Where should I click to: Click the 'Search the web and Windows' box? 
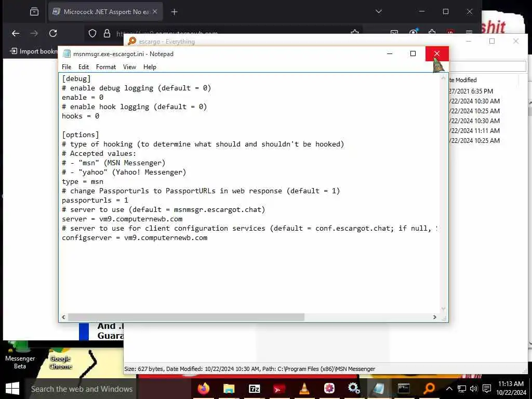82,389
